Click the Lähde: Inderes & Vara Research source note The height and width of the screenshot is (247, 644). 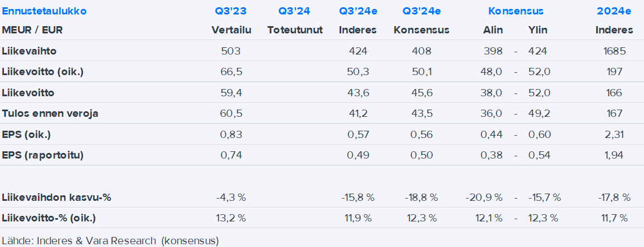tap(110, 241)
